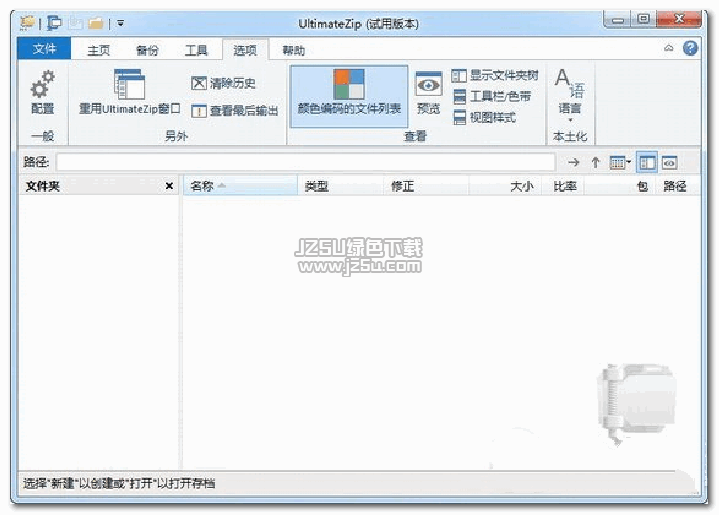Image resolution: width=719 pixels, height=515 pixels.
Task: Sort by the 名称 name column
Action: pos(241,186)
